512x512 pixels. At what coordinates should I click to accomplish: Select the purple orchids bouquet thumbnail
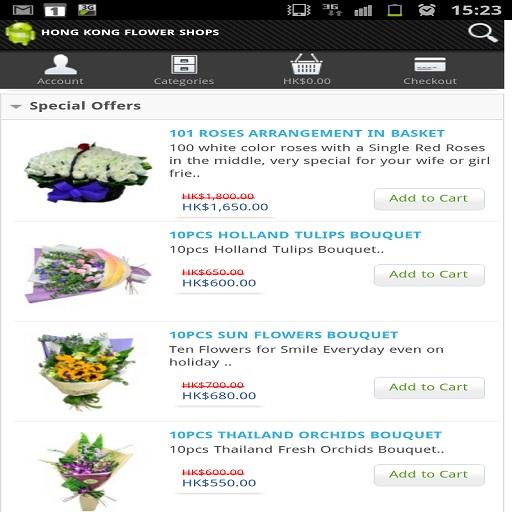[x=87, y=471]
